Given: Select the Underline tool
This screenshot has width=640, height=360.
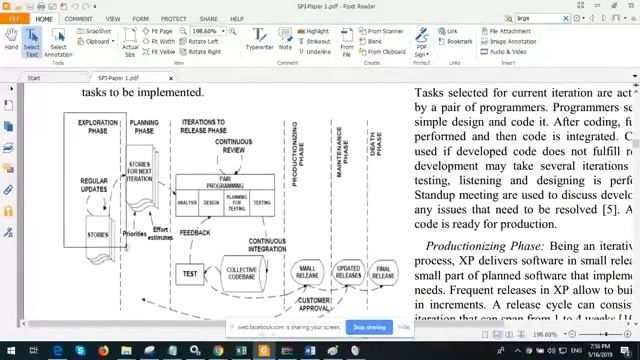Looking at the screenshot, I should pos(314,52).
